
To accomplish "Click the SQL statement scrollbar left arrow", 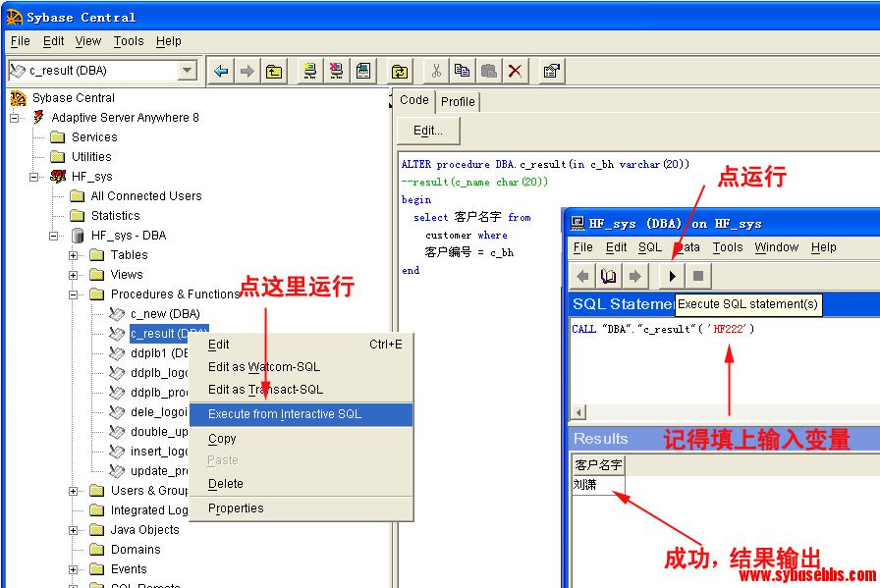I will pos(578,412).
